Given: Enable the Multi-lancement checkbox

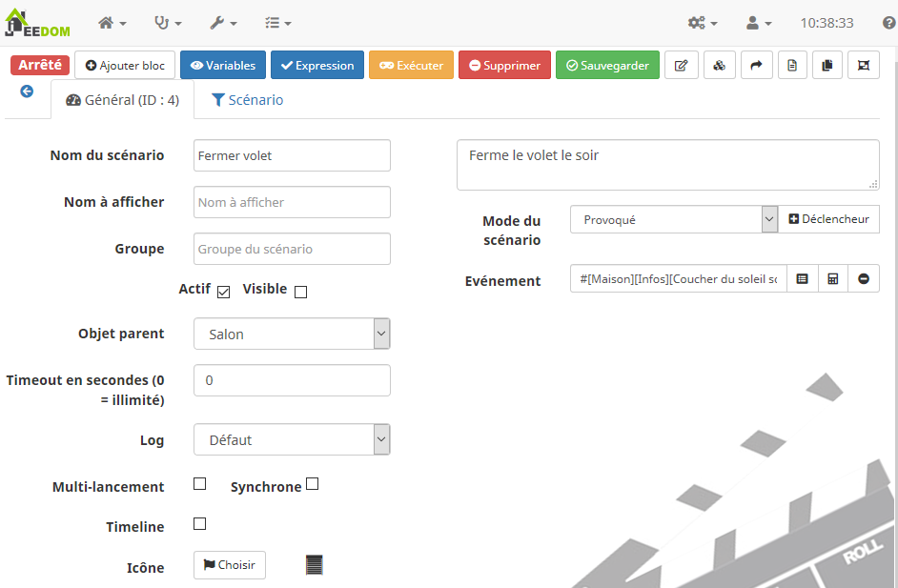Looking at the screenshot, I should [200, 484].
